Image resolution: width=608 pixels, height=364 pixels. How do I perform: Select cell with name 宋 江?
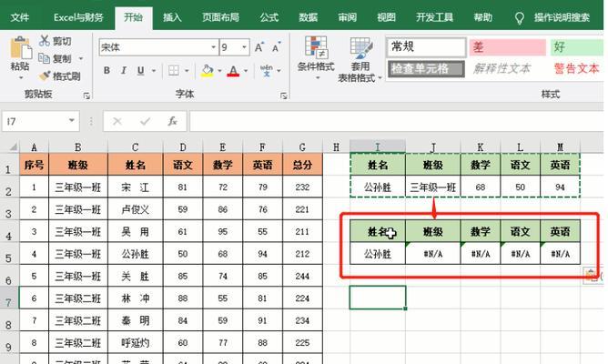point(136,187)
